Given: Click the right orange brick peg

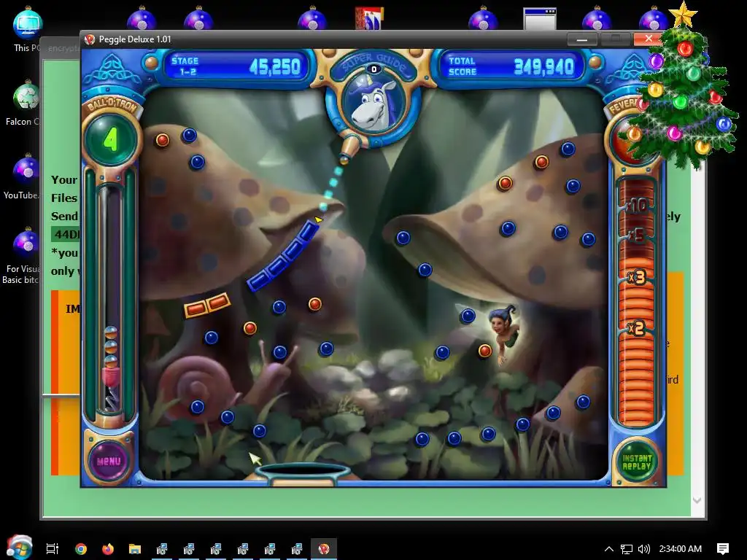Looking at the screenshot, I should coord(218,303).
